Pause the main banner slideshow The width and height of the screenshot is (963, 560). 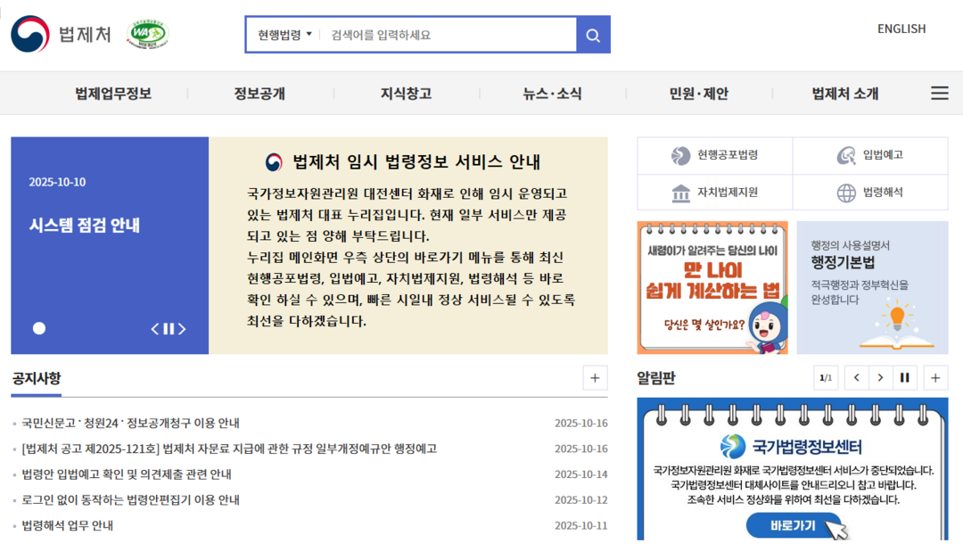click(169, 329)
